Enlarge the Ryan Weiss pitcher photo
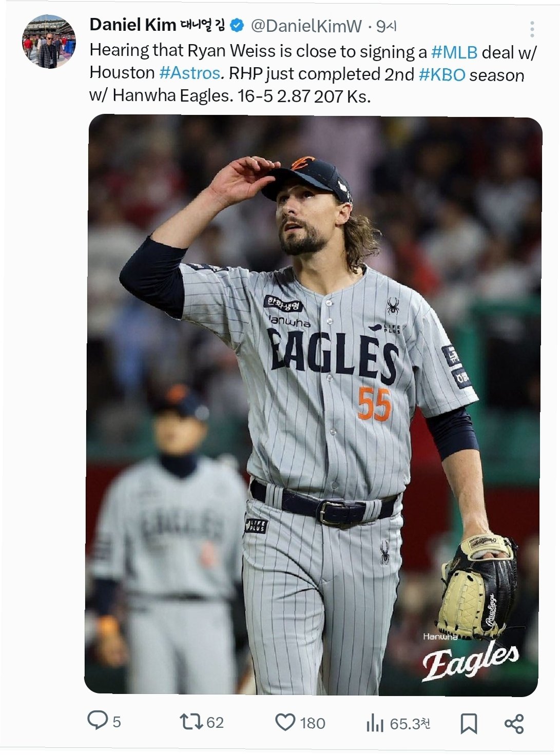 (313, 405)
